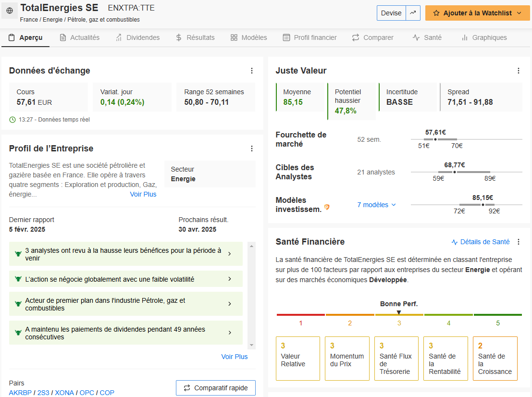
Task: Click the investment models 85,15€ range marker
Action: tap(483, 205)
